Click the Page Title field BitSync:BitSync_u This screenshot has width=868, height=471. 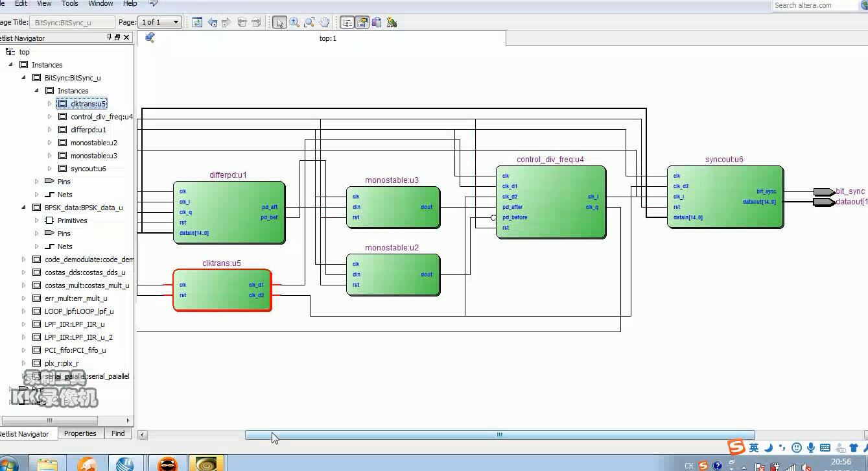tap(73, 22)
